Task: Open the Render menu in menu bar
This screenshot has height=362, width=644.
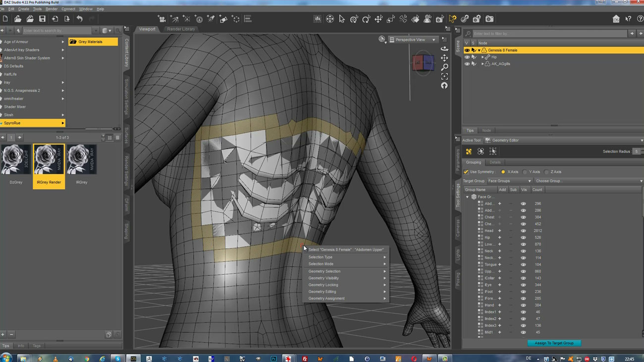Action: click(52, 9)
